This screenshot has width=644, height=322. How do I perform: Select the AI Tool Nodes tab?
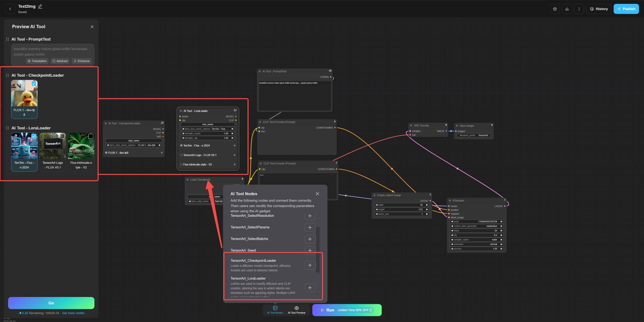tap(275, 310)
